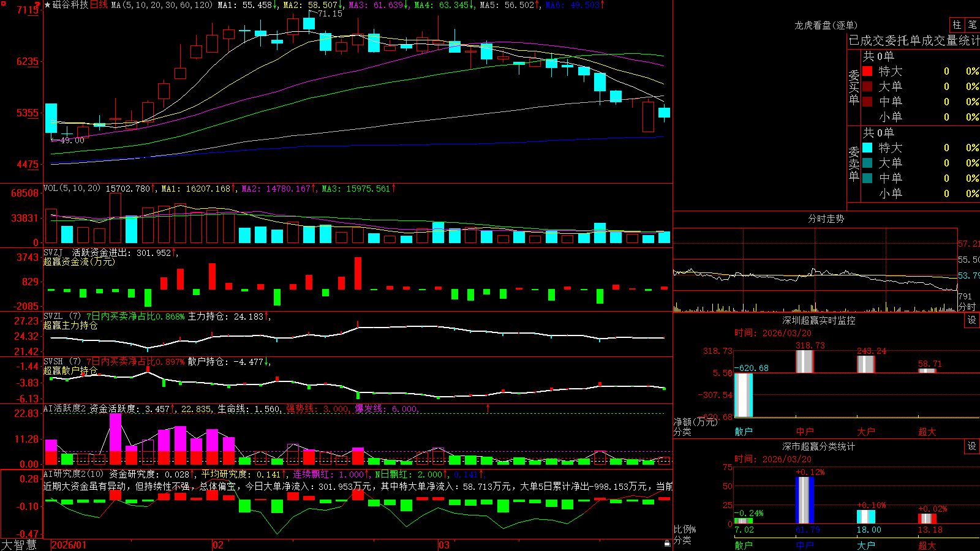The image size is (980, 551).
Task: Click the 18.00 大户 value in 分类统计
Action: tap(869, 530)
